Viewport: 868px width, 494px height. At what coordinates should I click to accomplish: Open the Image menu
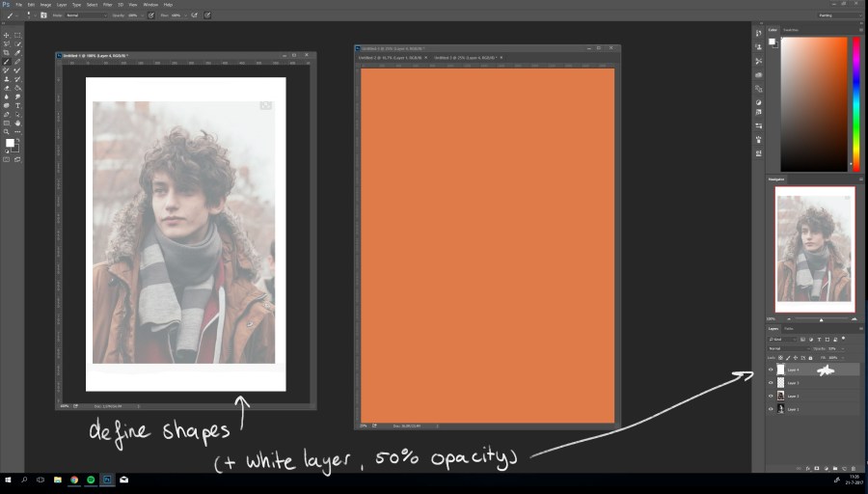coord(45,5)
